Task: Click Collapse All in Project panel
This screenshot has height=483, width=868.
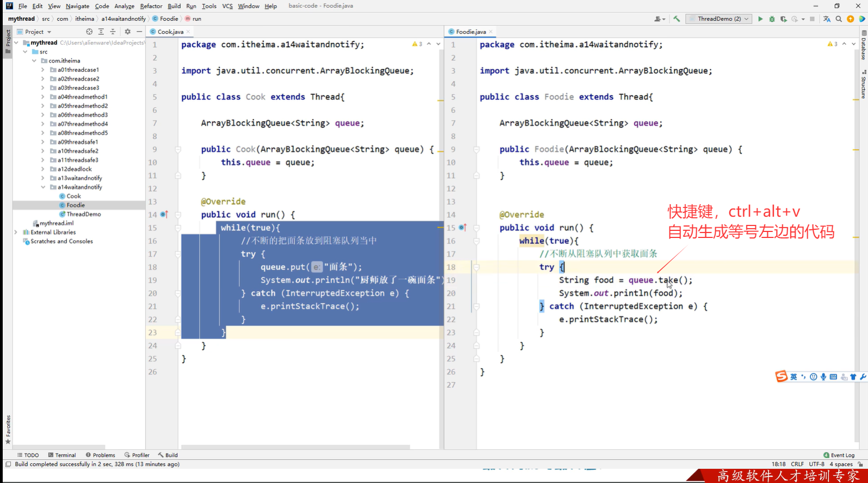Action: (113, 32)
